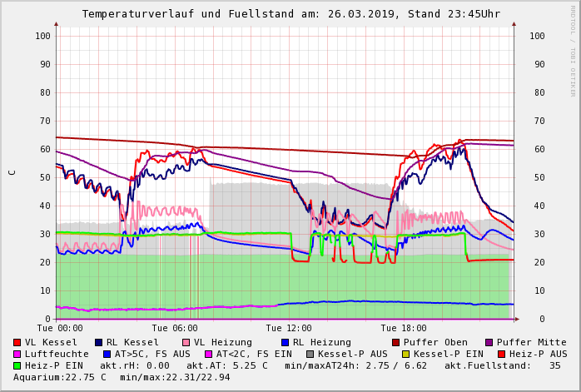Select the gray Kessel-P AUS legend swatch

310,354
